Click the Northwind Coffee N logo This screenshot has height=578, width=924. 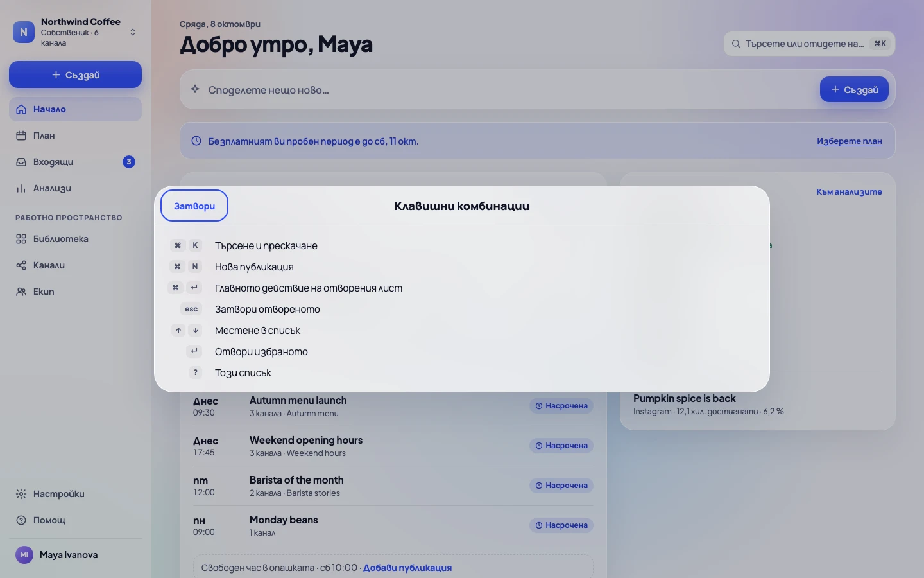(x=24, y=32)
